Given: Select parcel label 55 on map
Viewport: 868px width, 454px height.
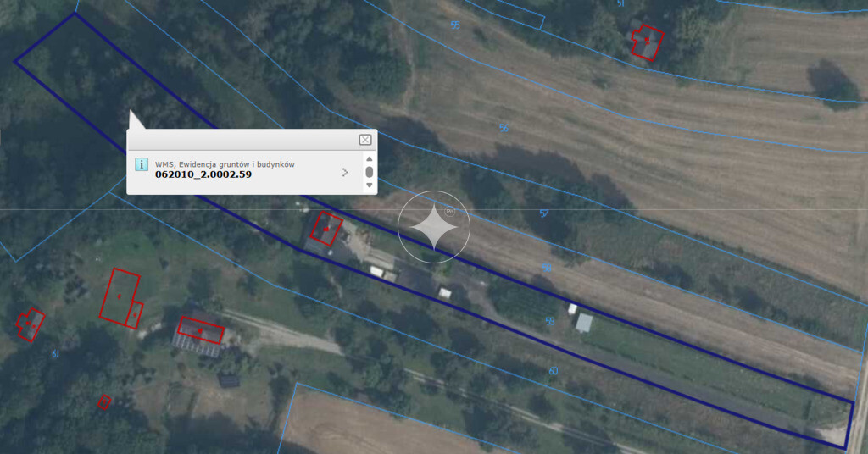Looking at the screenshot, I should point(455,25).
